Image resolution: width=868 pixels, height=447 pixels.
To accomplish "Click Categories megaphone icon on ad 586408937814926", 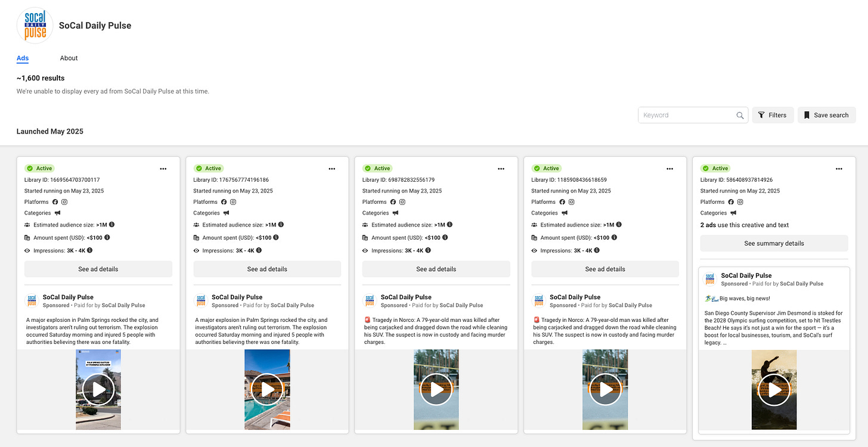I will pos(733,213).
